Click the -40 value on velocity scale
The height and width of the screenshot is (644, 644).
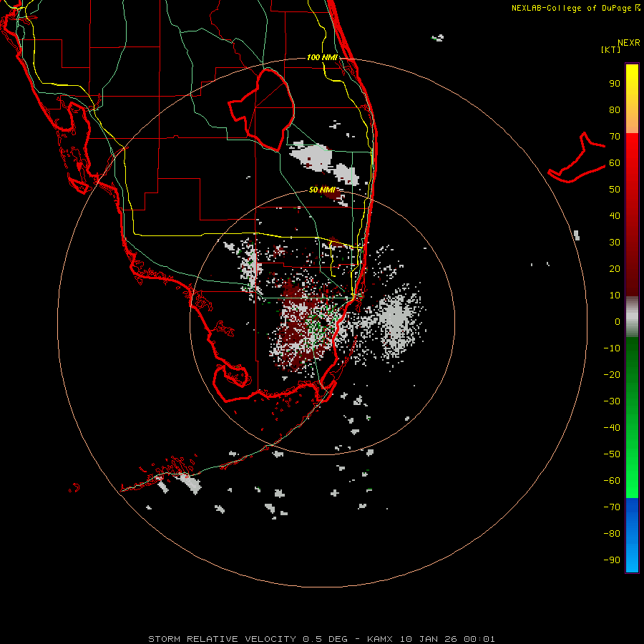(x=612, y=428)
